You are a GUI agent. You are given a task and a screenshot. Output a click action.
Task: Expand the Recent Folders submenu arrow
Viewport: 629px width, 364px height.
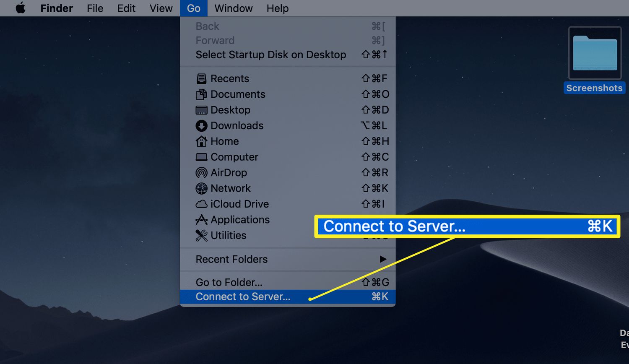click(382, 259)
